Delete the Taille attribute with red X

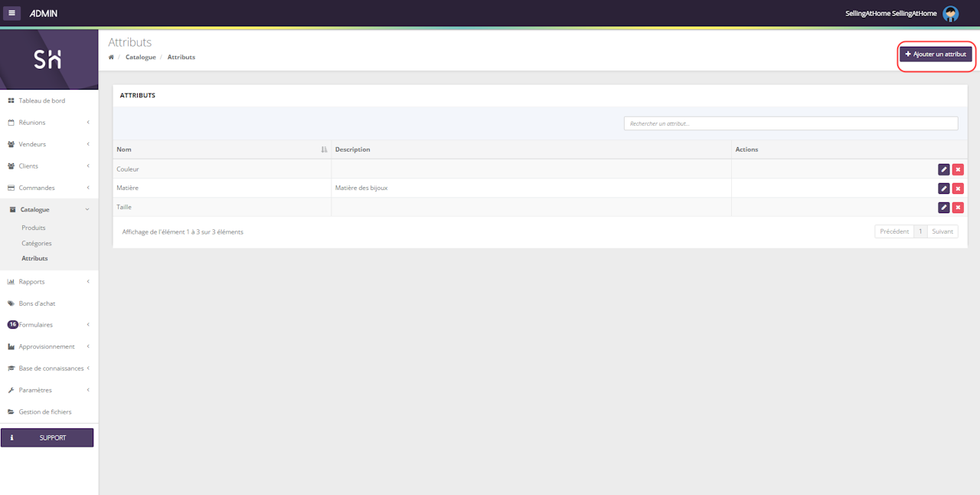(x=958, y=208)
